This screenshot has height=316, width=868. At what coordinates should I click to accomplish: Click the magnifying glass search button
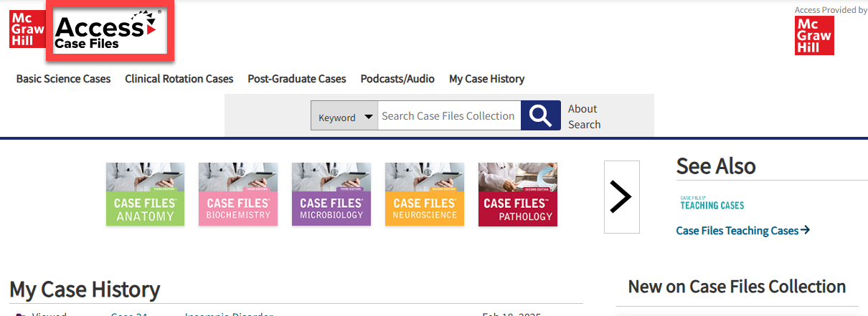[x=540, y=115]
